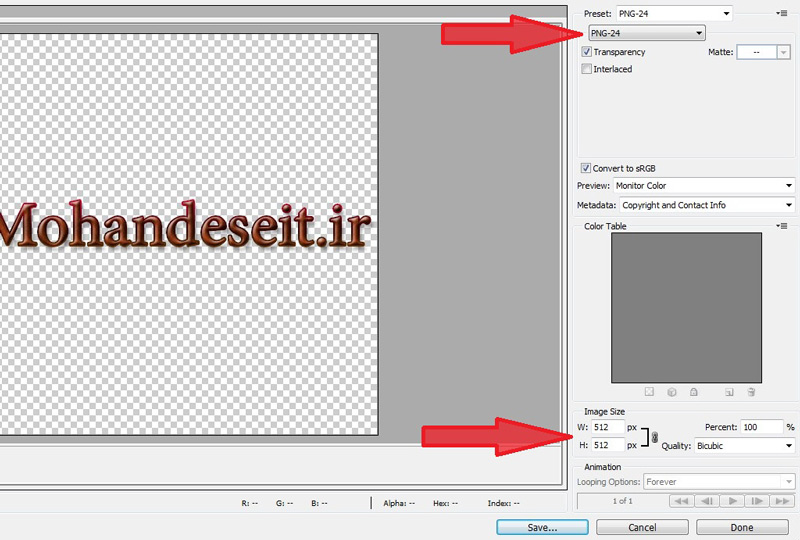Click the height H input field

point(608,445)
